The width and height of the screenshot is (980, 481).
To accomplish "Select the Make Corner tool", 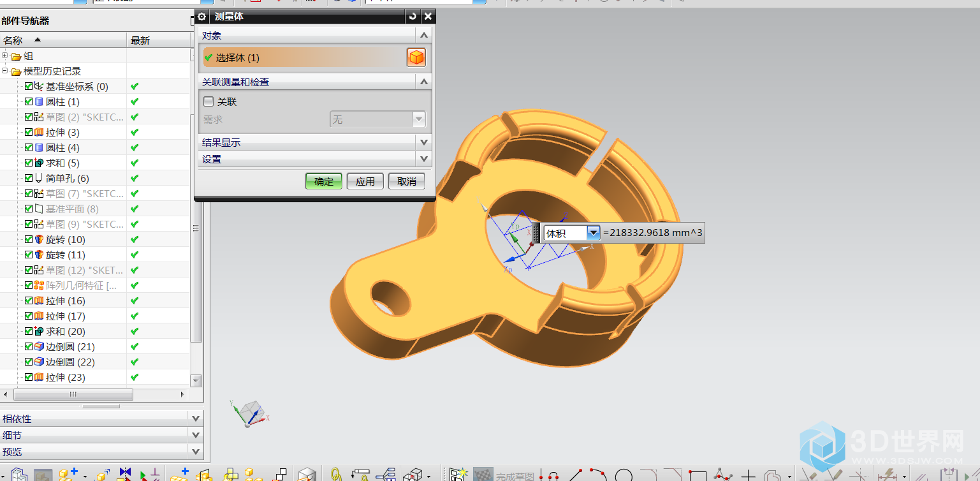I will pyautogui.click(x=859, y=475).
